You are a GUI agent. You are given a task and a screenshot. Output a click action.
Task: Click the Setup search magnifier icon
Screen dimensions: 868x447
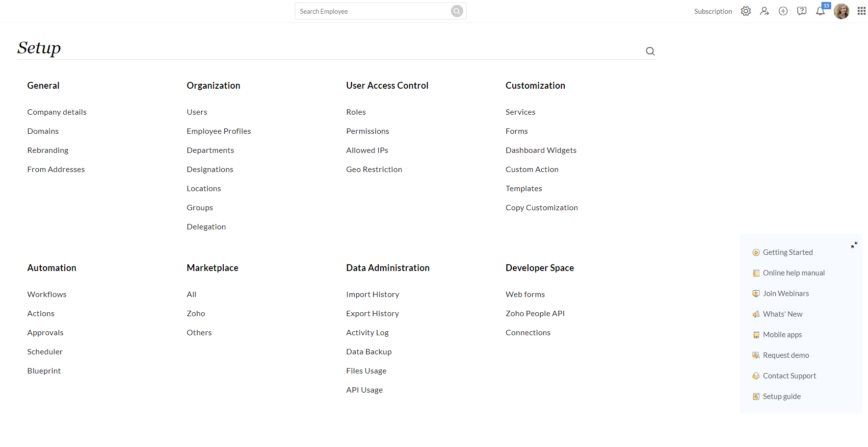click(650, 51)
